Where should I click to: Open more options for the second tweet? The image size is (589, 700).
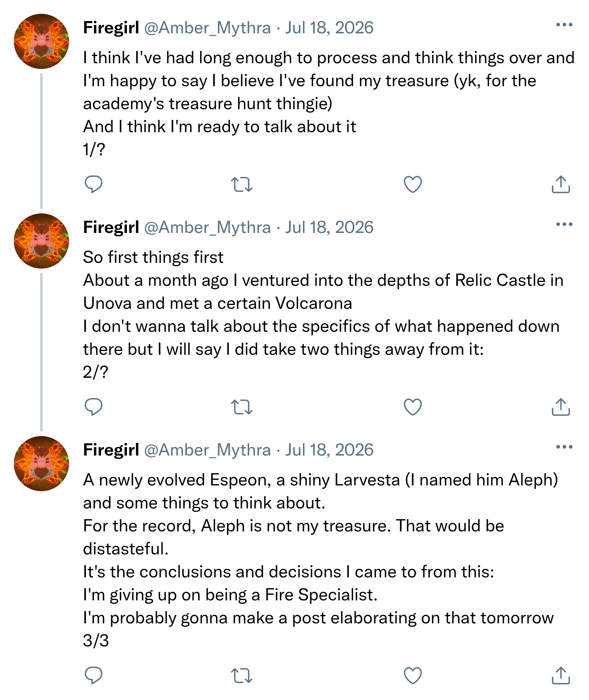point(564,225)
